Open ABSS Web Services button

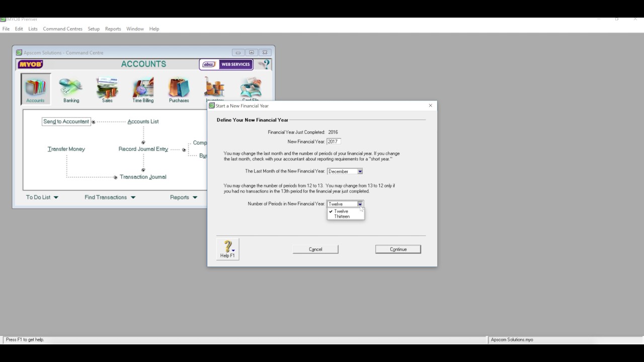click(226, 64)
